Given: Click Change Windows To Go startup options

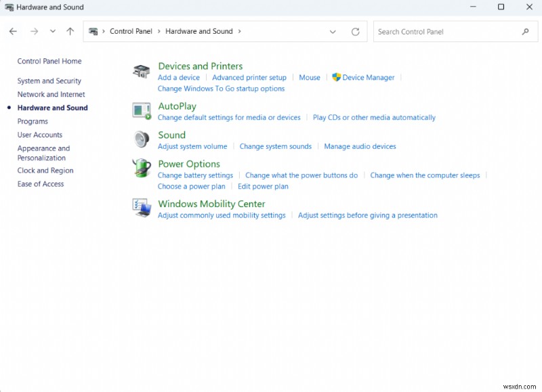Looking at the screenshot, I should click(222, 89).
